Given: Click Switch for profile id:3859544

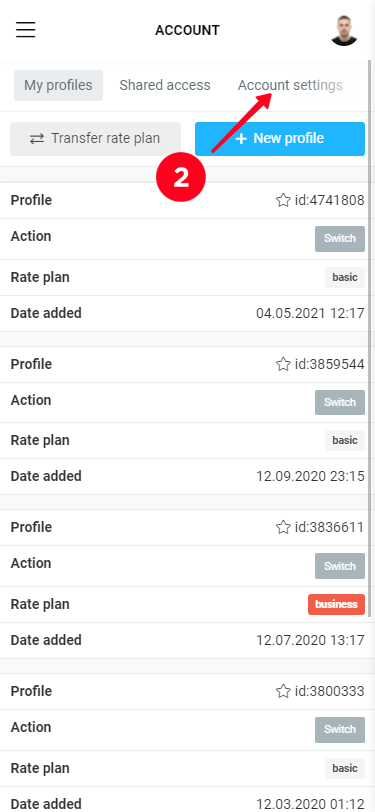Looking at the screenshot, I should click(340, 402).
